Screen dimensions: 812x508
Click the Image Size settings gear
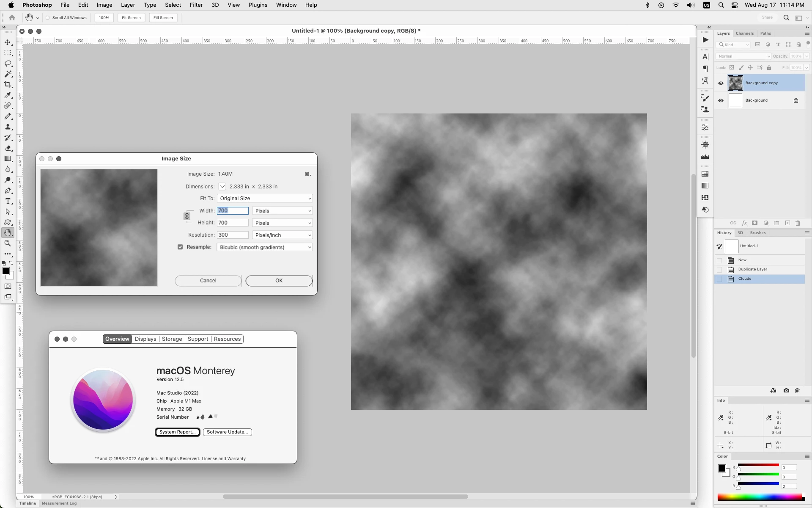[x=307, y=174]
